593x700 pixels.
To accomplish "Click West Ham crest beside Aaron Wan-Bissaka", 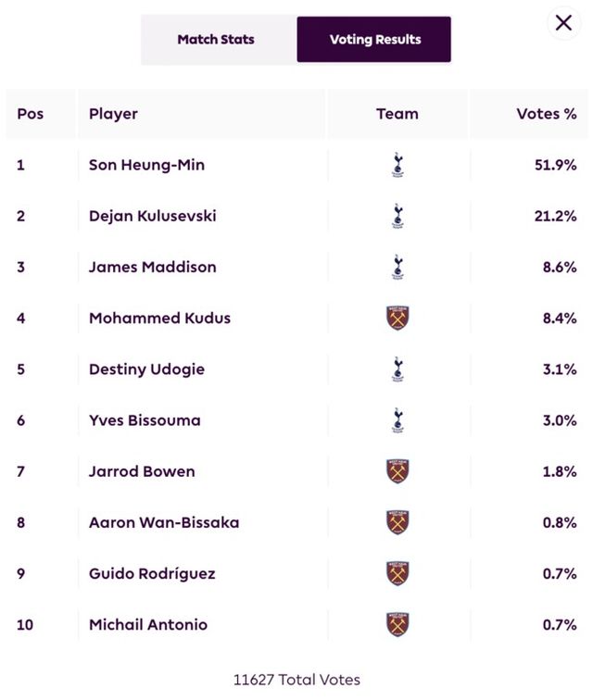I will (x=397, y=522).
